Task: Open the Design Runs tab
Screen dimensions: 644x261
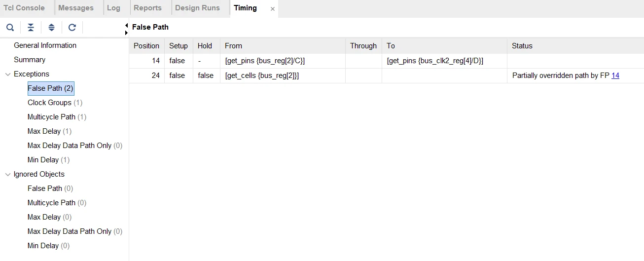Action: click(197, 8)
